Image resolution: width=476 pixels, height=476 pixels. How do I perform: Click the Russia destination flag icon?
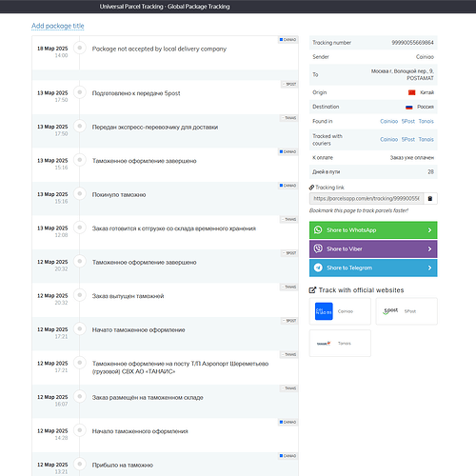[x=409, y=107]
